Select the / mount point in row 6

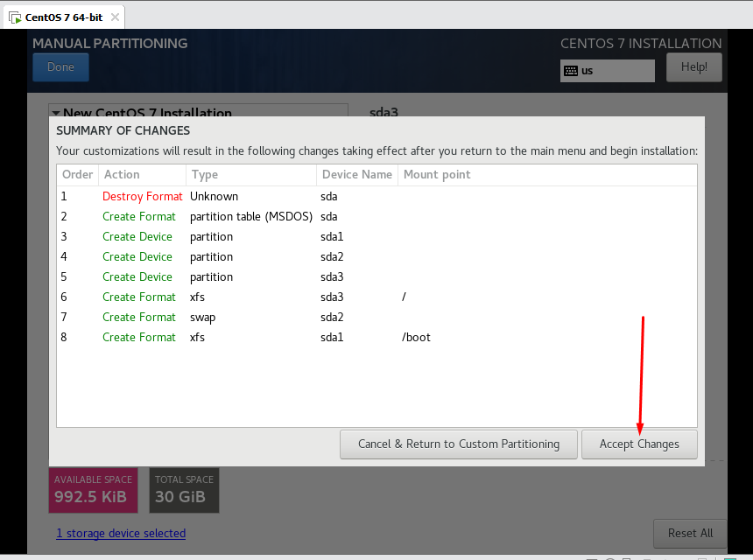404,297
